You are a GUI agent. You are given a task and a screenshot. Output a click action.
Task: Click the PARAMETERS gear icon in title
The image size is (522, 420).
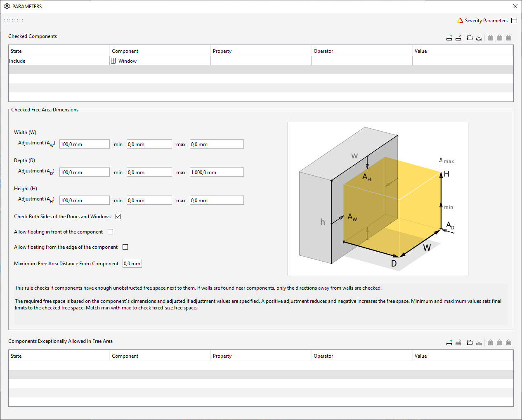(x=7, y=6)
